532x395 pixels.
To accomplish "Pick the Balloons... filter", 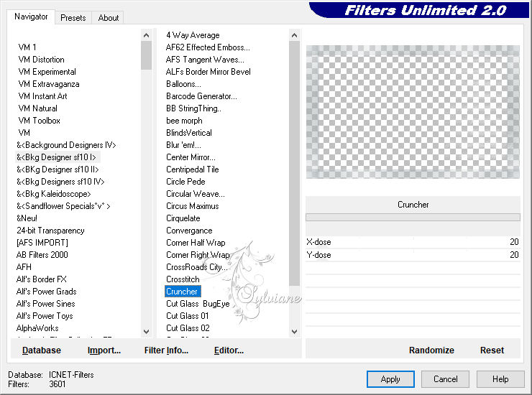I will (x=183, y=84).
